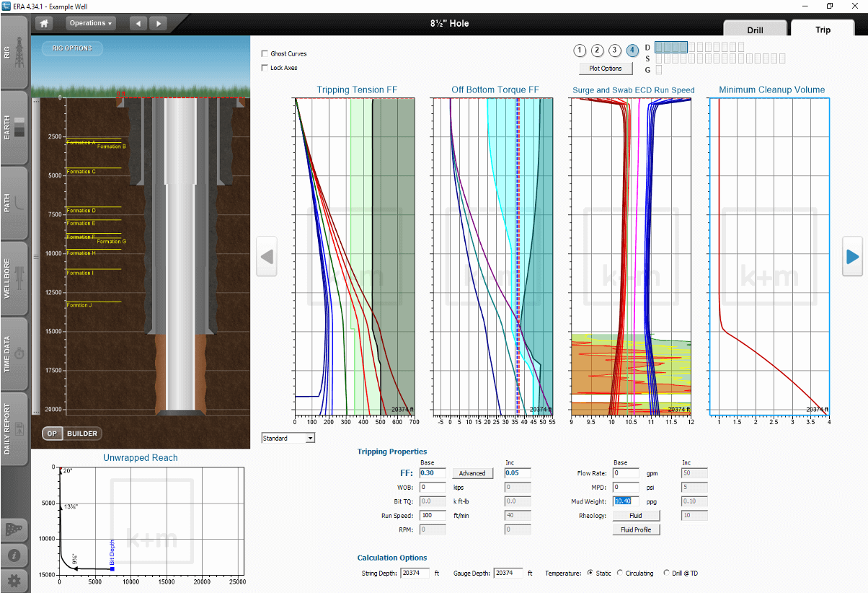Select the Circulating temperature option
The image size is (868, 593).
click(620, 573)
